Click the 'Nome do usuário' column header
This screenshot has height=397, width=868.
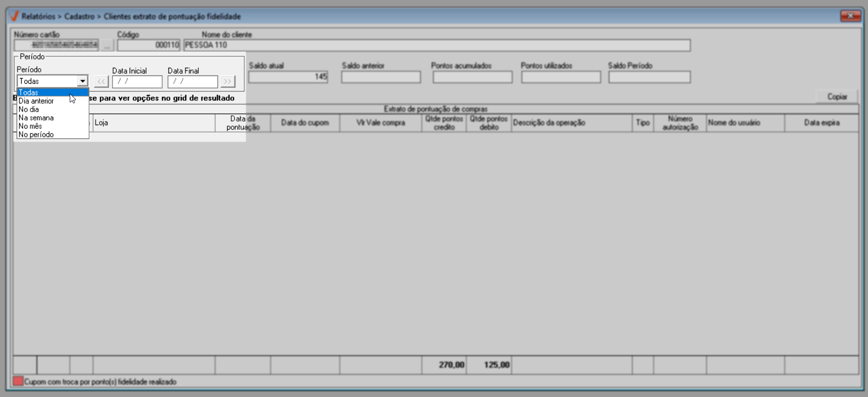pos(746,123)
